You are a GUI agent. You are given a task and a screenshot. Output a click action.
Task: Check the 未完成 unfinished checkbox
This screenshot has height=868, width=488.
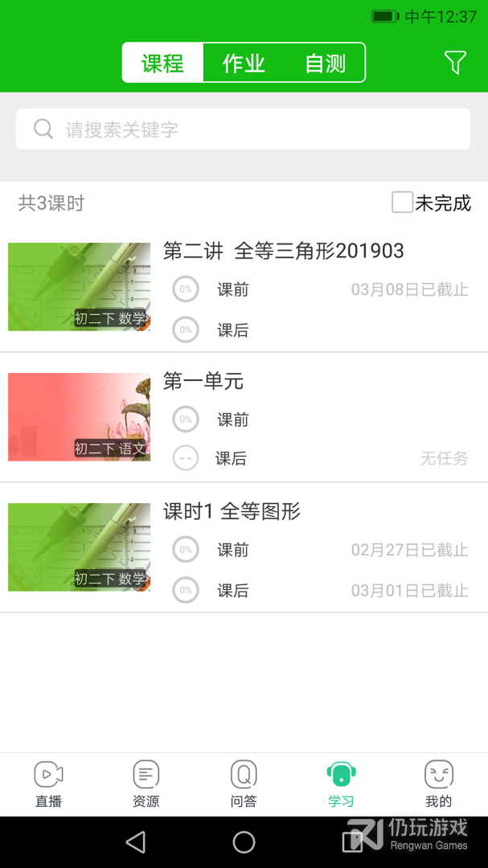click(x=401, y=203)
